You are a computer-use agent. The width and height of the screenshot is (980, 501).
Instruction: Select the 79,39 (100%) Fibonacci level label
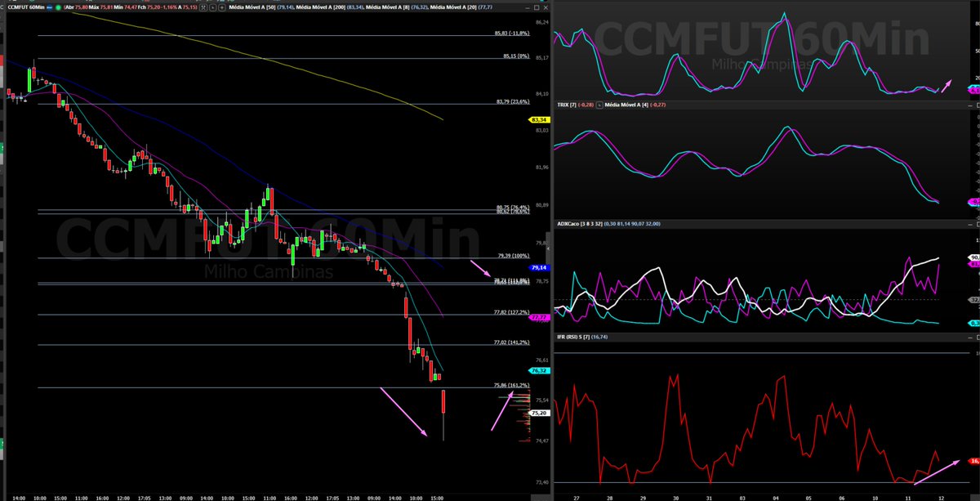coord(514,257)
